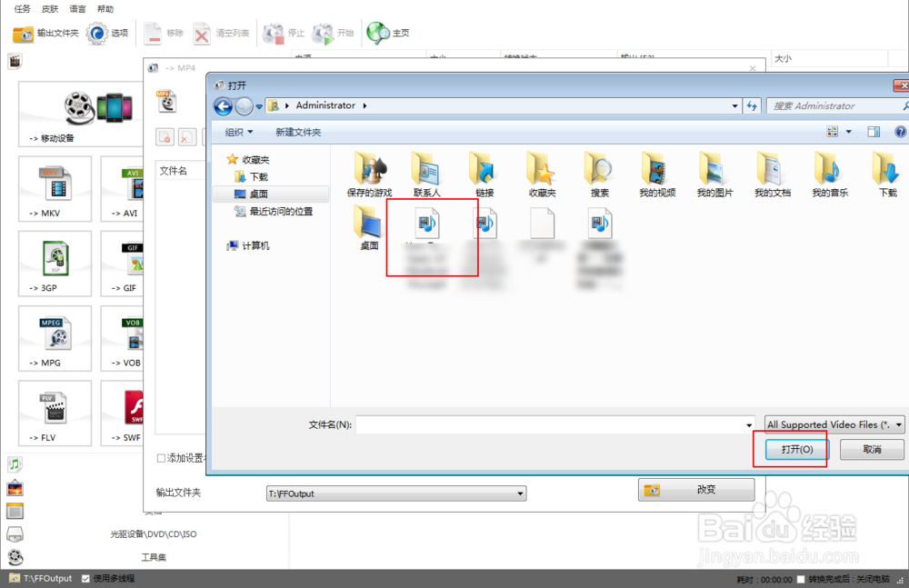Expand the view options dropdown arrow

click(849, 132)
